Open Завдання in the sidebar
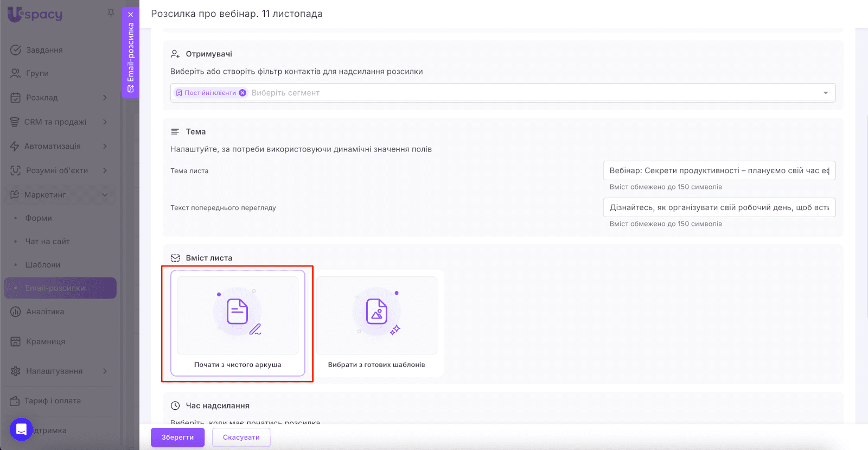Screen dimensions: 868x450 click(44, 50)
